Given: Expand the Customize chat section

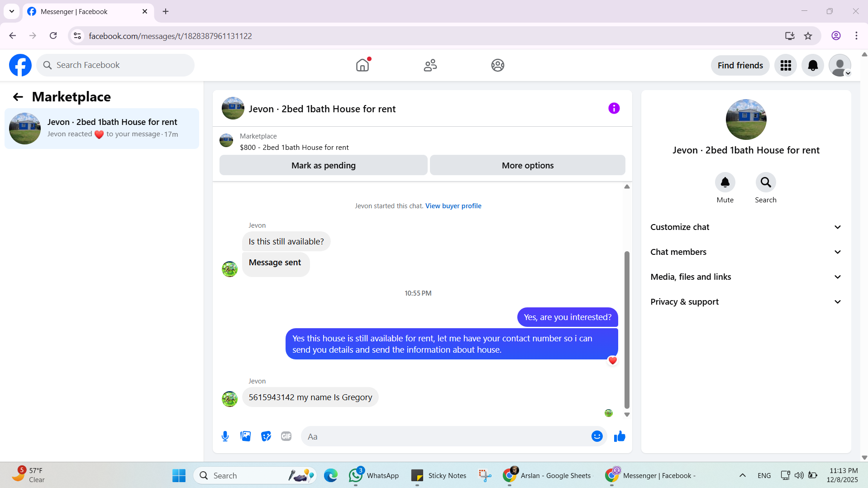Looking at the screenshot, I should point(746,227).
